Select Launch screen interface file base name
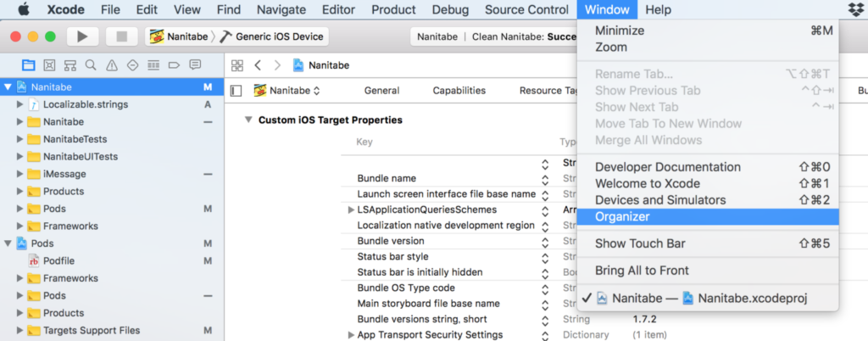The width and height of the screenshot is (868, 341). coord(446,194)
